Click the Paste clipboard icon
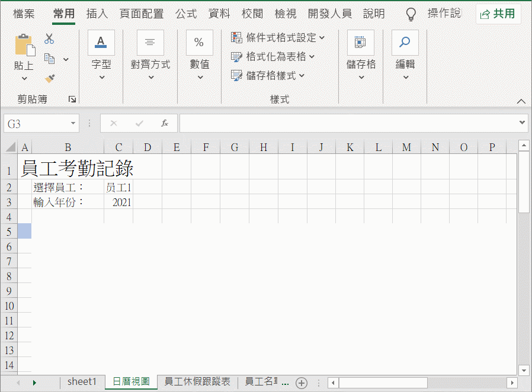The height and width of the screenshot is (392, 532). pos(24,46)
